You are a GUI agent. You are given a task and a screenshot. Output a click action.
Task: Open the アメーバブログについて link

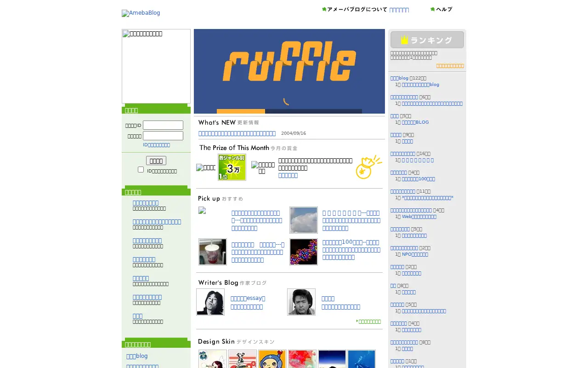pyautogui.click(x=355, y=9)
